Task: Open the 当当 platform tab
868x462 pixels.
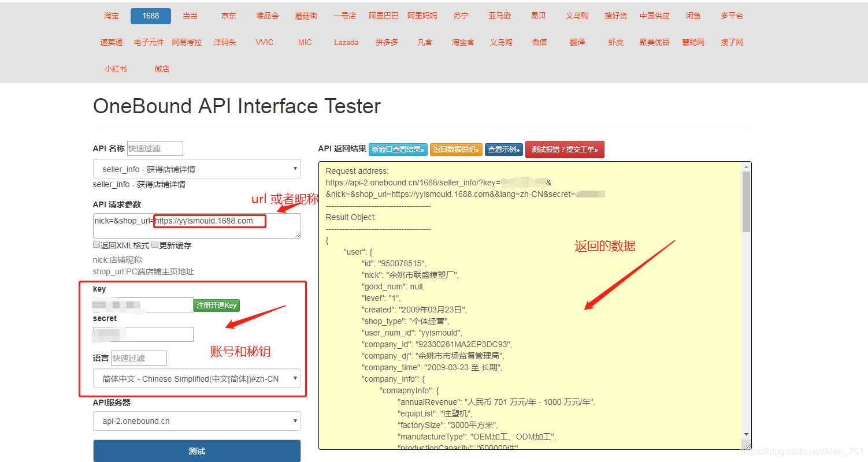Action: click(190, 16)
